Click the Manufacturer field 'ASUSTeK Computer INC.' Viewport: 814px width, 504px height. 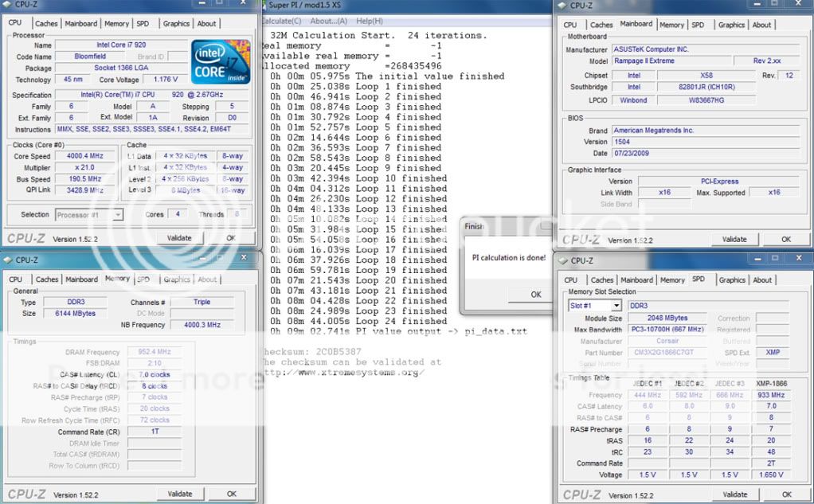706,49
